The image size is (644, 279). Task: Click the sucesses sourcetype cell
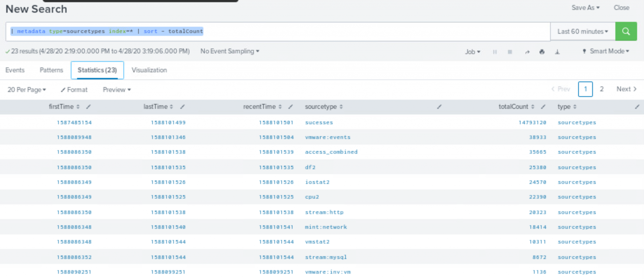(319, 123)
